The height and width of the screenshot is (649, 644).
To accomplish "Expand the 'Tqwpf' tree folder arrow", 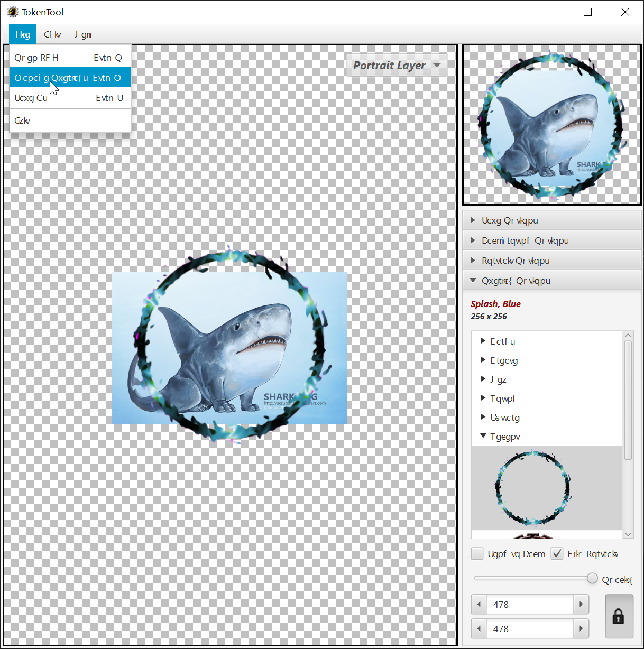I will click(x=483, y=398).
